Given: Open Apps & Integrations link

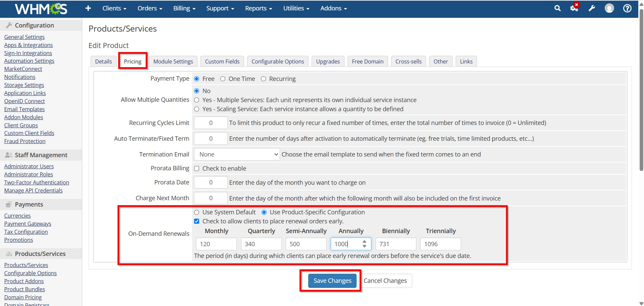Looking at the screenshot, I should coord(29,45).
